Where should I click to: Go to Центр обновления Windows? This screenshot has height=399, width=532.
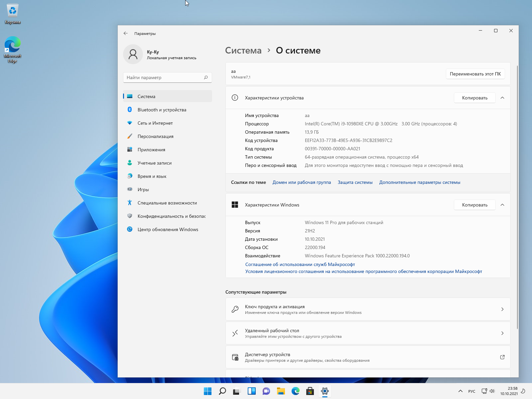pyautogui.click(x=168, y=229)
